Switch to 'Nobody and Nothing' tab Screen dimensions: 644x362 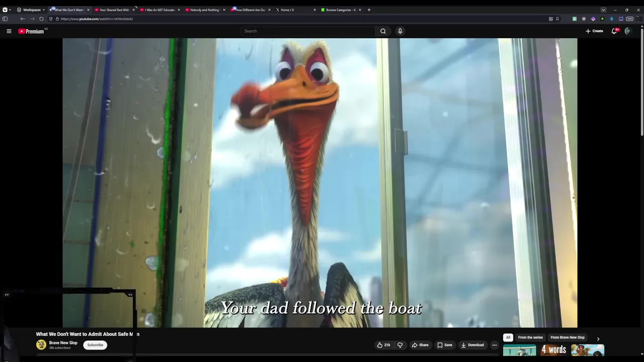coord(204,10)
